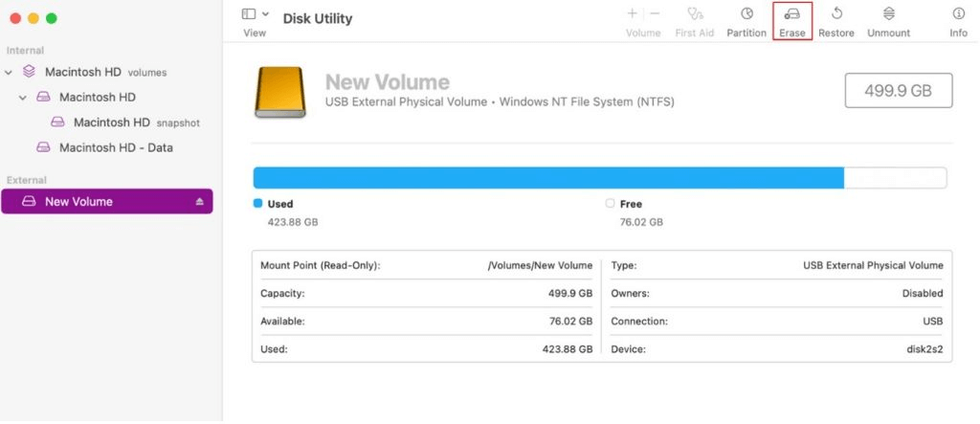
Task: Click the green zoom window button
Action: click(x=52, y=18)
